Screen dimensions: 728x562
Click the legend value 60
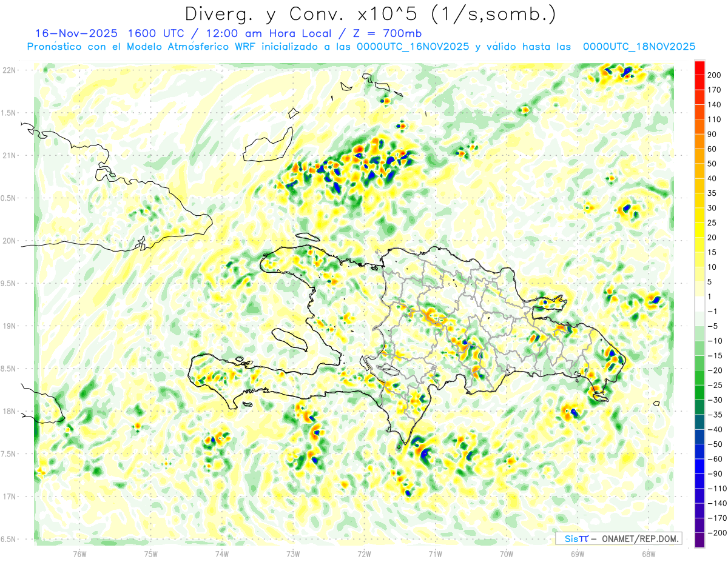(713, 149)
